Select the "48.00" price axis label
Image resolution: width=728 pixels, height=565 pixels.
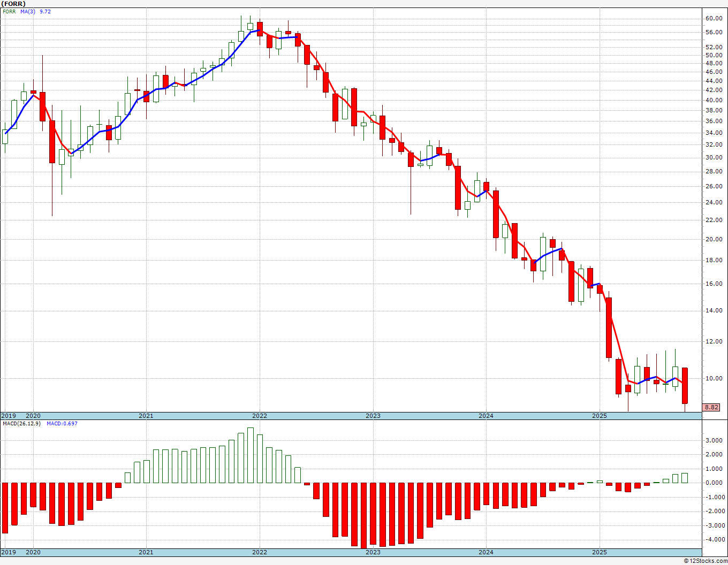pyautogui.click(x=714, y=63)
